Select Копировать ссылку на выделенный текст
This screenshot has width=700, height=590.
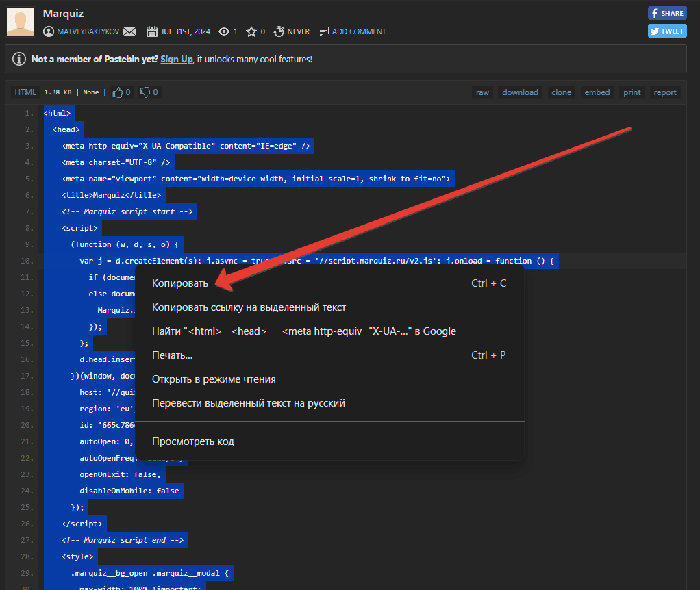click(x=329, y=307)
